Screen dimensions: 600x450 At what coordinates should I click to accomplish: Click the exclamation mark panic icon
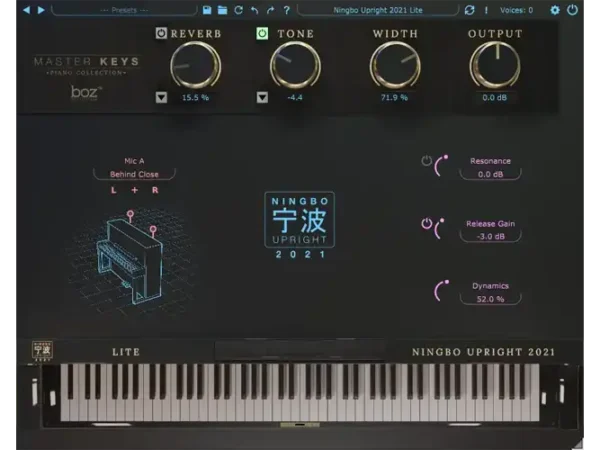point(486,10)
